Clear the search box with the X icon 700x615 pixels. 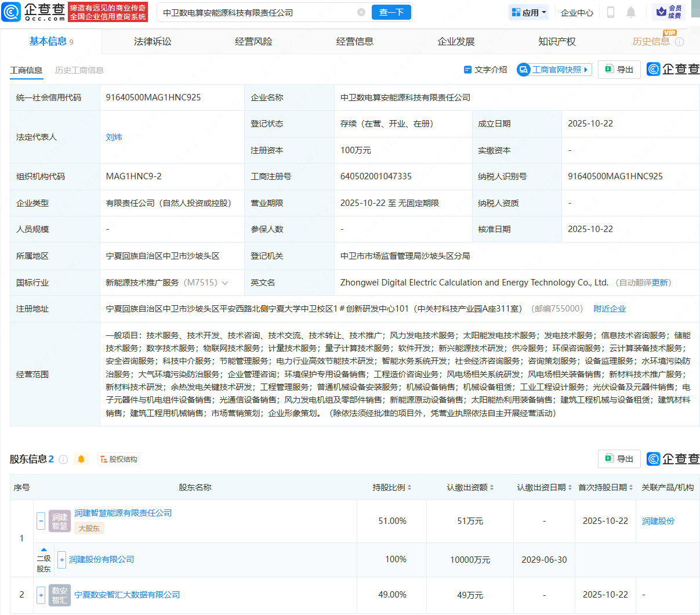(x=361, y=12)
